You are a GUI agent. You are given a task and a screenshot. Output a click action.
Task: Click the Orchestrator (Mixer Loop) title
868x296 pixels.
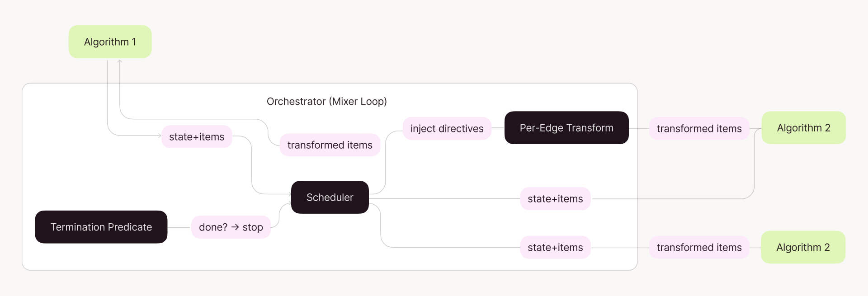pyautogui.click(x=326, y=101)
